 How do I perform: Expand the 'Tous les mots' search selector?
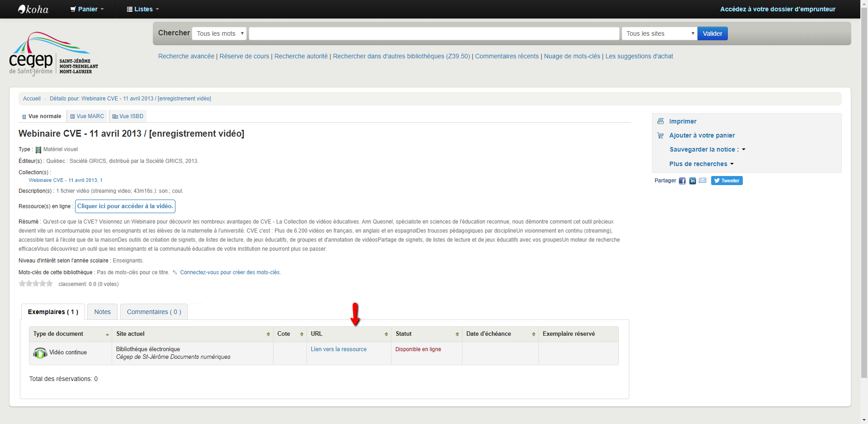pyautogui.click(x=219, y=33)
